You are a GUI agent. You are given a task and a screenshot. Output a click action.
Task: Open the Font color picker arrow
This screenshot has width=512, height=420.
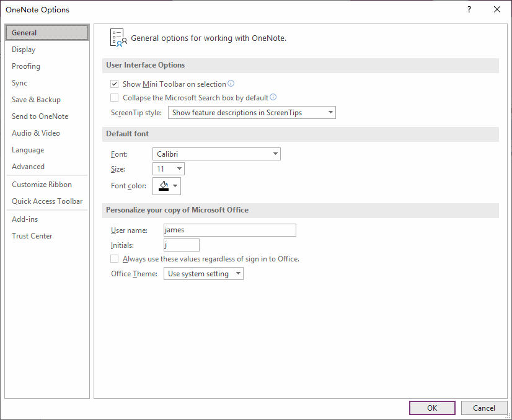[175, 186]
